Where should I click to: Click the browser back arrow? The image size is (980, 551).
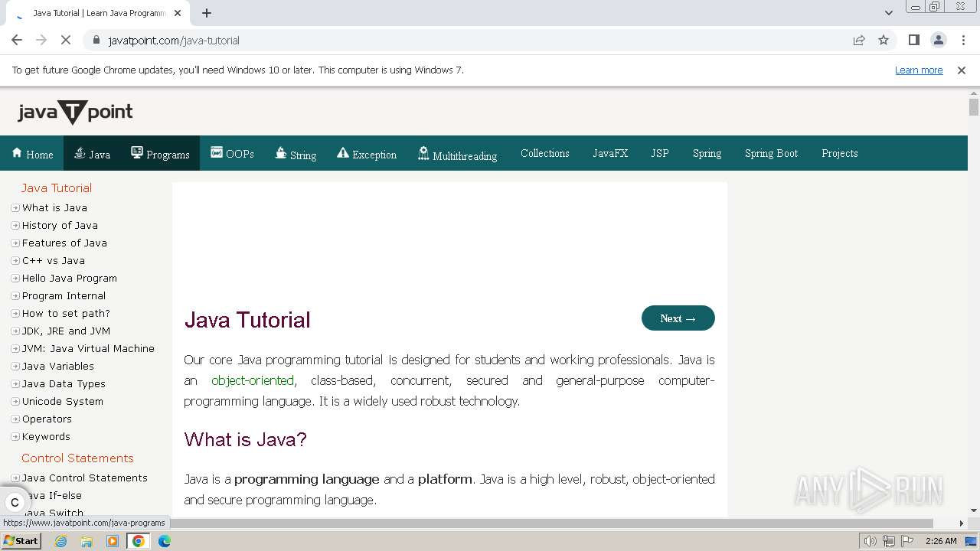[x=17, y=40]
